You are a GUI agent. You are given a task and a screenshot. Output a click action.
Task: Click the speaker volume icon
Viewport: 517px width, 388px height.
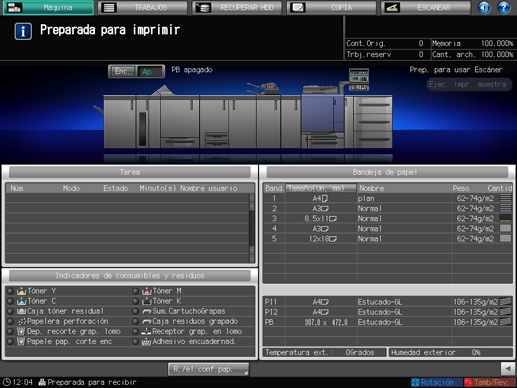[x=484, y=7]
